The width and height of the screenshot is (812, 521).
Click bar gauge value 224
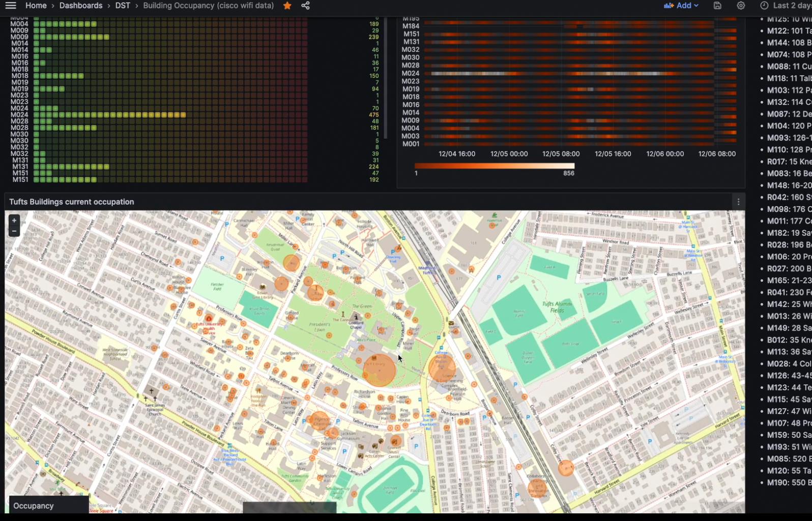point(374,167)
